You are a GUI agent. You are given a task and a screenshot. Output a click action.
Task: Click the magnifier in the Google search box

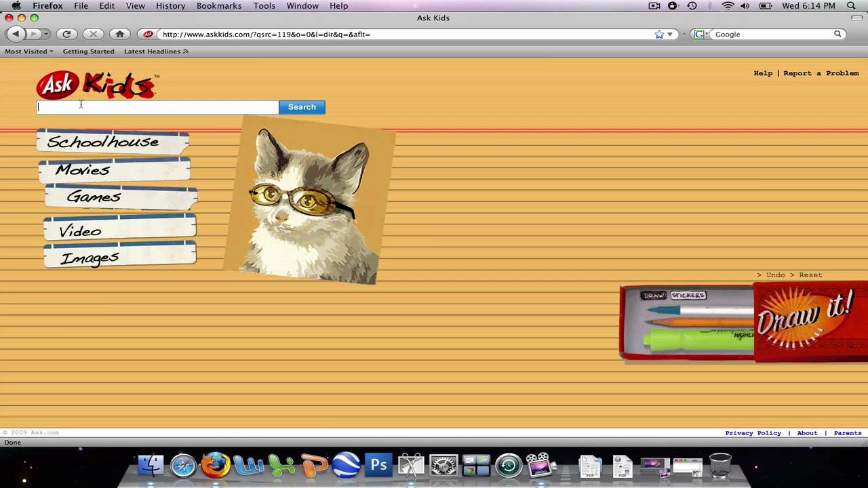point(837,34)
